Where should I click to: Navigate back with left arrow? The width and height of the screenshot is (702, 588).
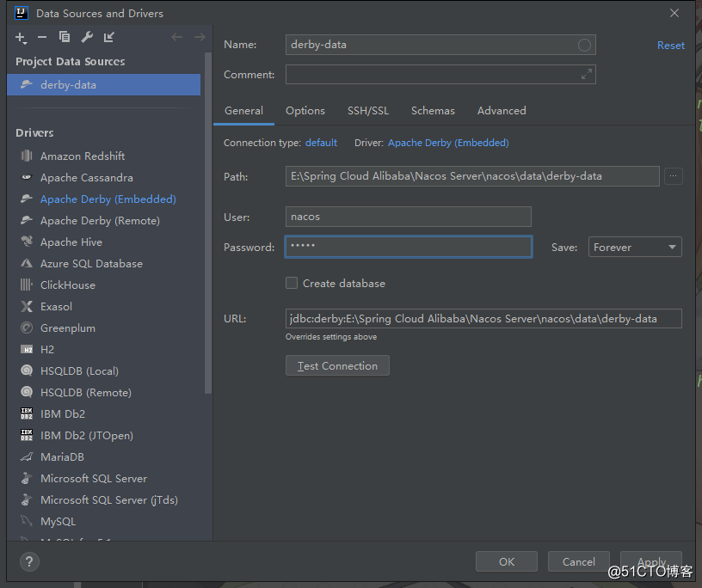pyautogui.click(x=177, y=37)
